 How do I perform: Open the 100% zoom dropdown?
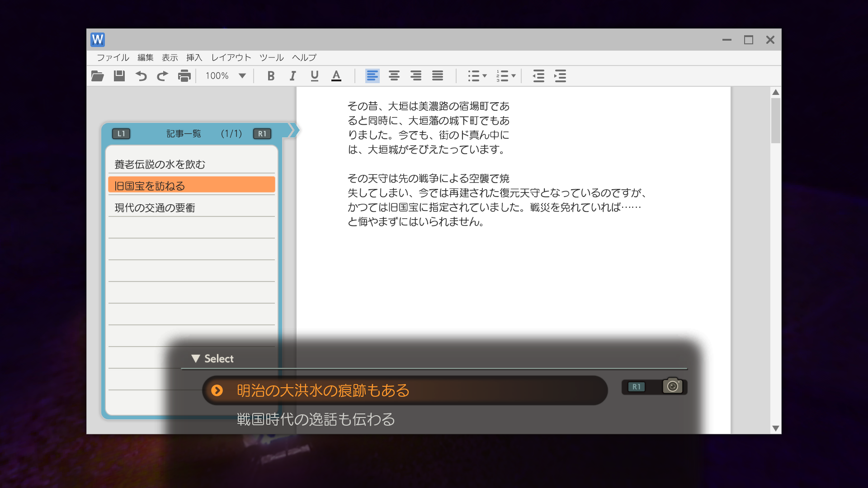click(x=242, y=76)
